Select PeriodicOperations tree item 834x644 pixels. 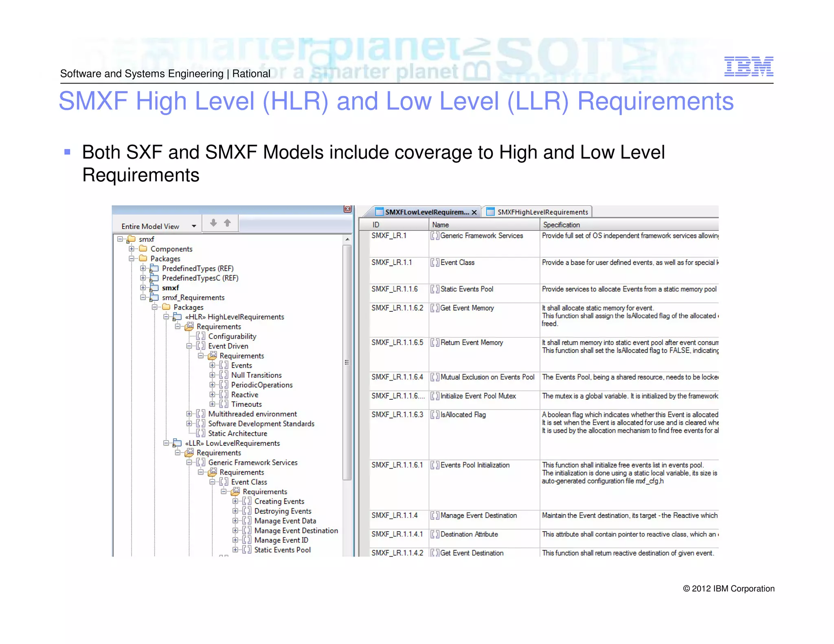pyautogui.click(x=262, y=385)
